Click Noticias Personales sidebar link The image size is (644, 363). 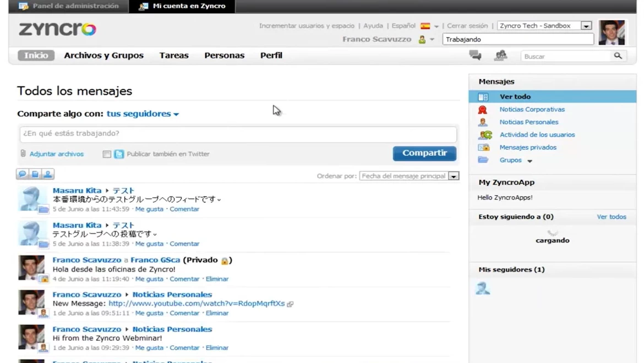click(x=528, y=122)
